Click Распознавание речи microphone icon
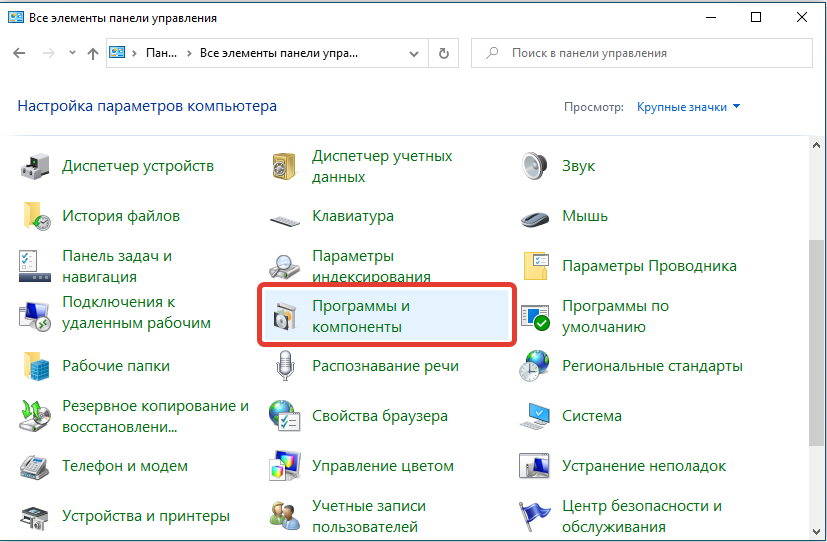Image resolution: width=827 pixels, height=542 pixels. click(x=285, y=366)
